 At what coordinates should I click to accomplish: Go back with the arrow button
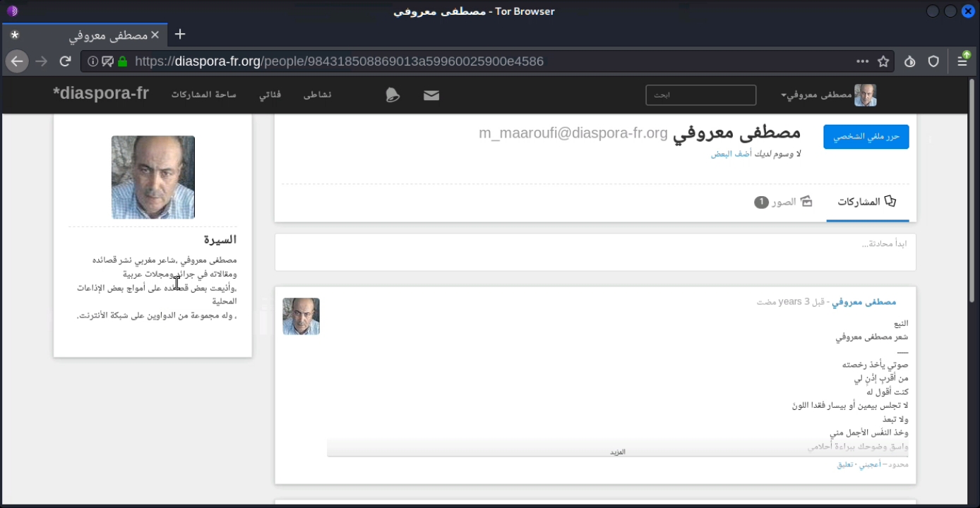17,61
